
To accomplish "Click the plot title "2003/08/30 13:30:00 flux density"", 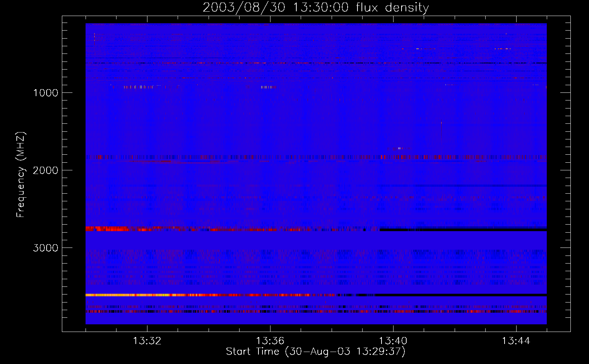I will tap(316, 8).
